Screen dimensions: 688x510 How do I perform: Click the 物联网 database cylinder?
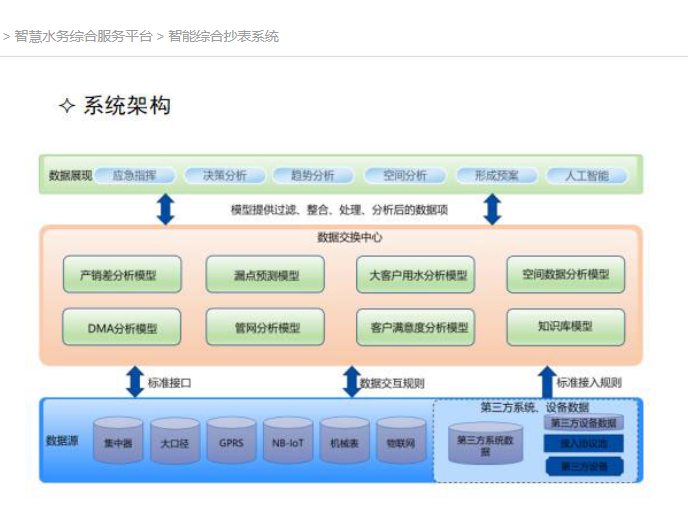pos(401,441)
